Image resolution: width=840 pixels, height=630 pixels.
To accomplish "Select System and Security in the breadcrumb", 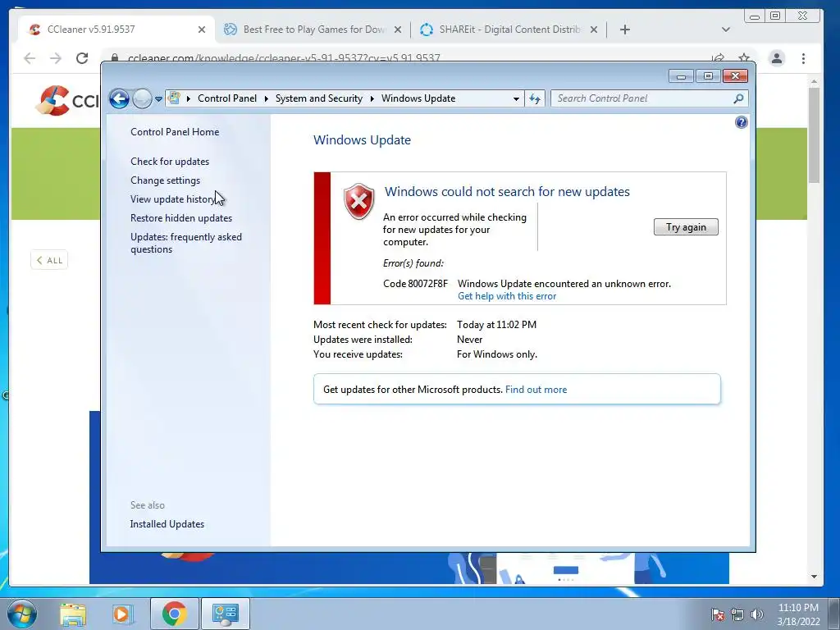I will pos(319,98).
